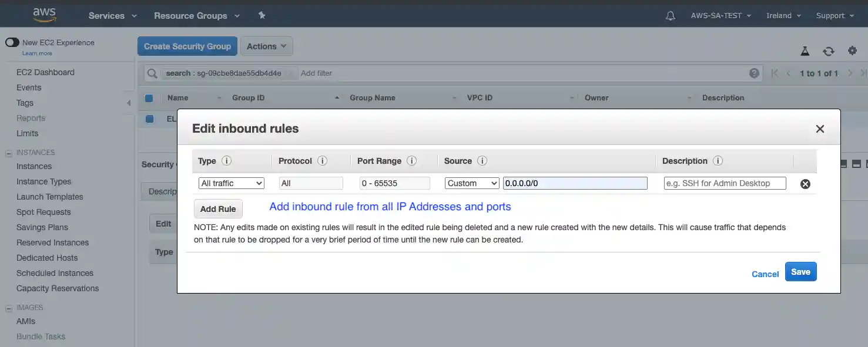Toggle select-all checkbox in table header
The width and height of the screenshot is (868, 347).
[149, 98]
